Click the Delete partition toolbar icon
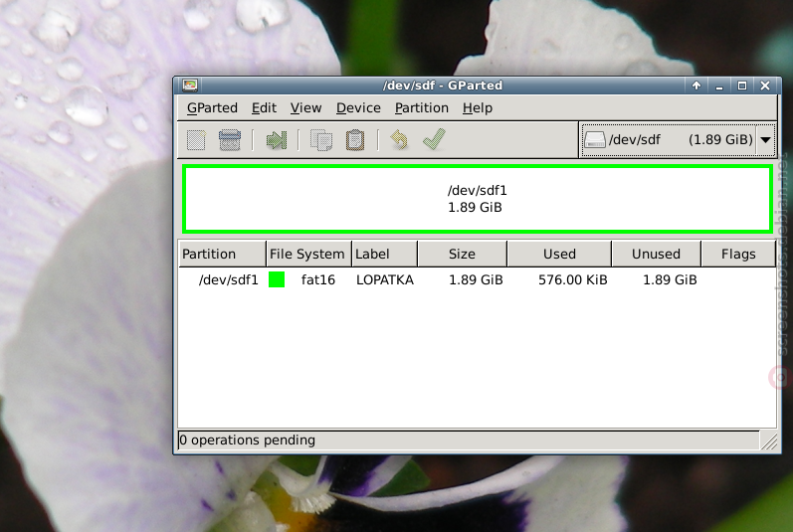The width and height of the screenshot is (793, 532). click(230, 140)
